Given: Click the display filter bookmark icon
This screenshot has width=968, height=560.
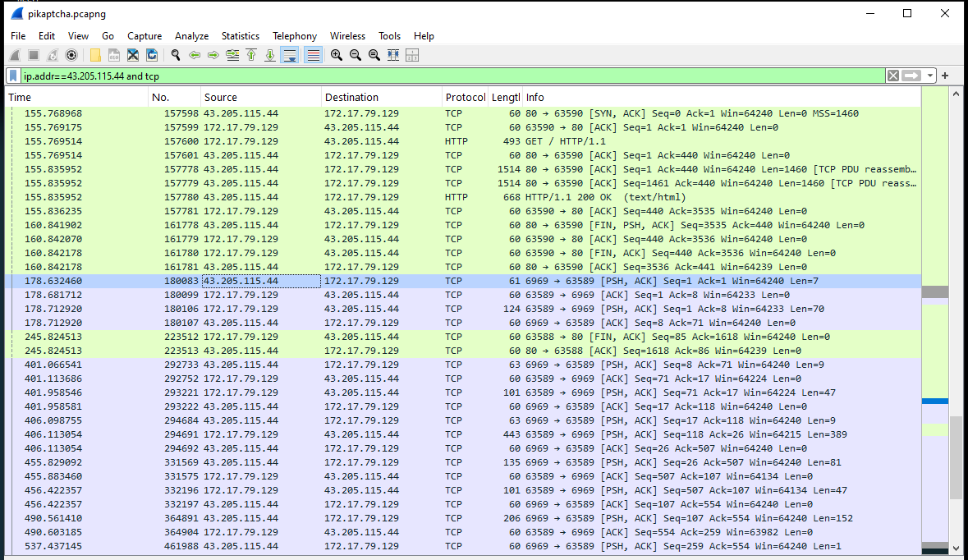Looking at the screenshot, I should point(13,76).
